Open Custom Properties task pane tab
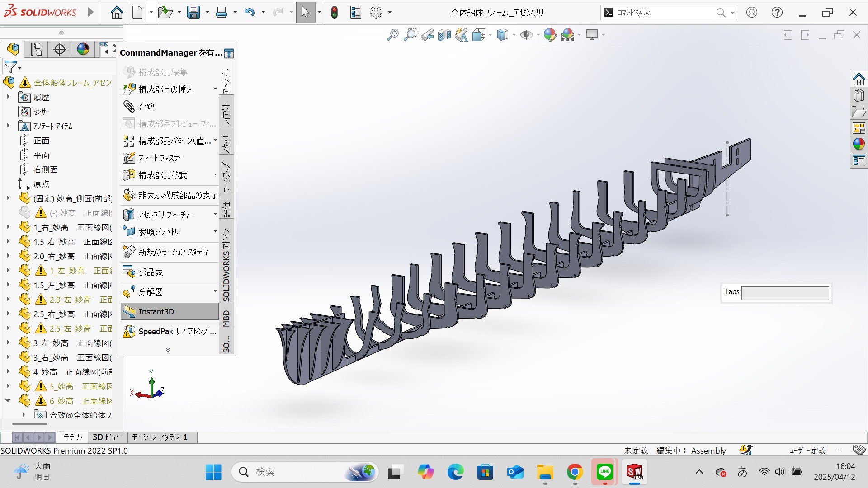Viewport: 868px width, 488px height. click(859, 160)
